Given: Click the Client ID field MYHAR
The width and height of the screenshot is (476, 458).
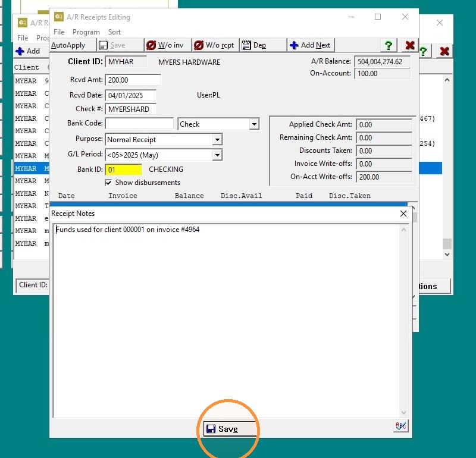Looking at the screenshot, I should [126, 62].
